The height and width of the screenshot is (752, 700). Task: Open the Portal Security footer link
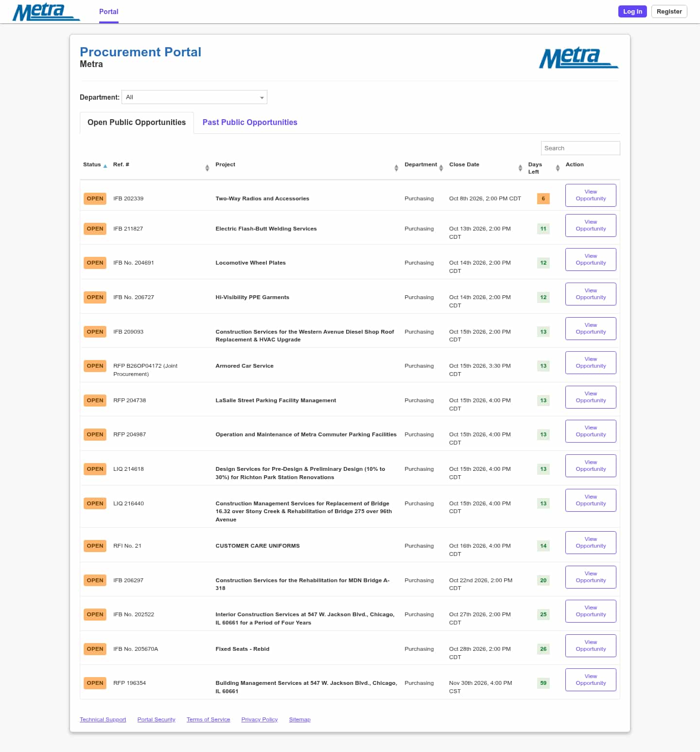(x=156, y=719)
